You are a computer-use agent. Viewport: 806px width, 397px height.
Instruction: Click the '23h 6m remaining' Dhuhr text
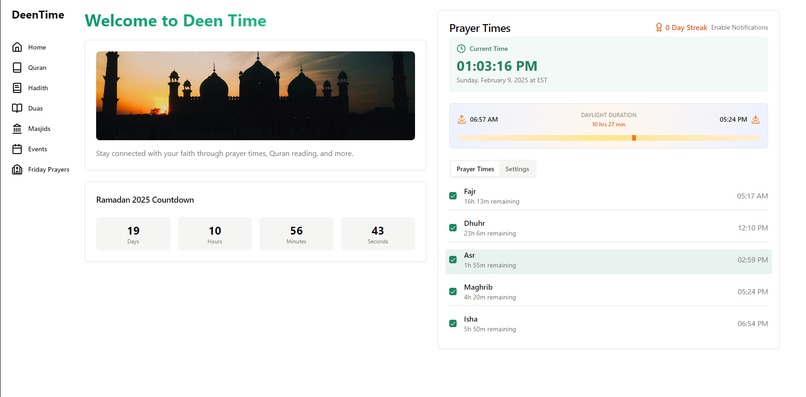coord(490,233)
